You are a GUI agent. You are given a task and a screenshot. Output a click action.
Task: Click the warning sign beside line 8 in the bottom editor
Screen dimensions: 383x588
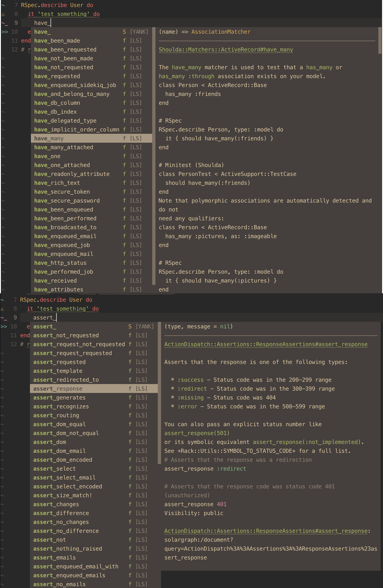pyautogui.click(x=2, y=309)
